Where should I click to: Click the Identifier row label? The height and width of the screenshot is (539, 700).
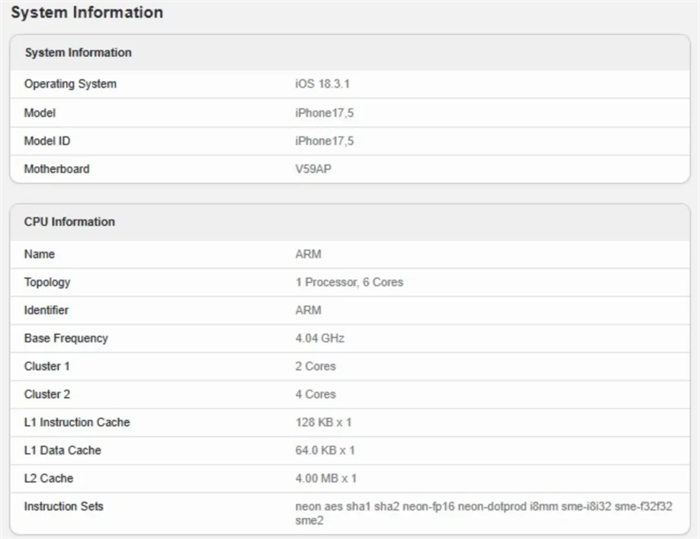coord(46,310)
